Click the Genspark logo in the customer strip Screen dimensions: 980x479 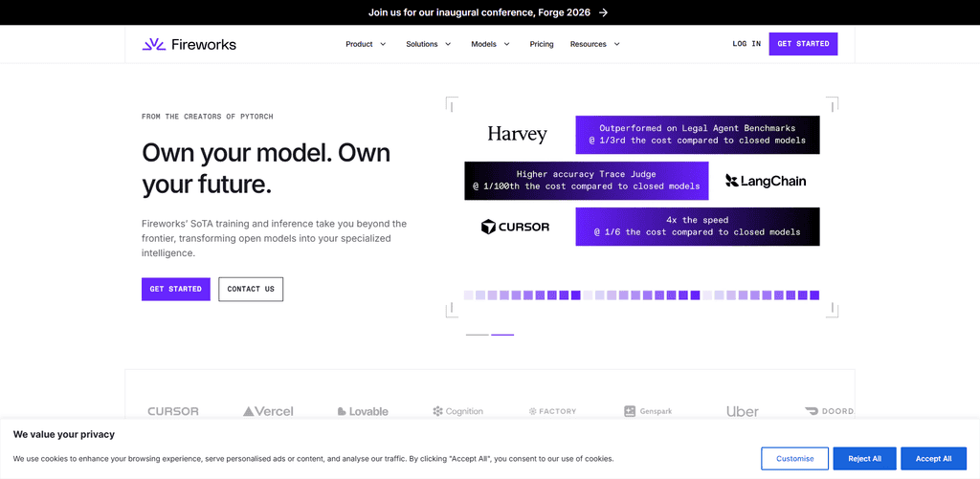coord(648,411)
